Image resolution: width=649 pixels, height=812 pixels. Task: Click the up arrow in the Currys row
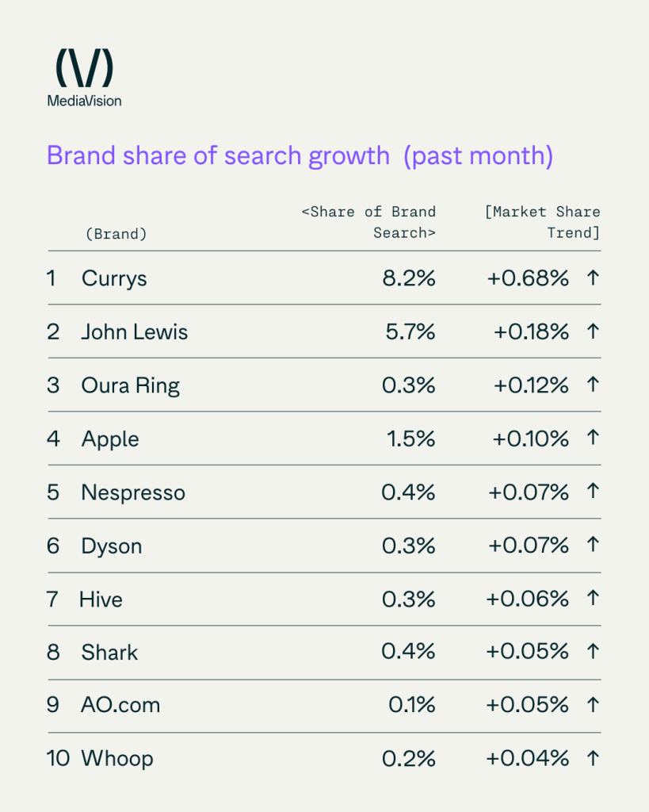(591, 278)
